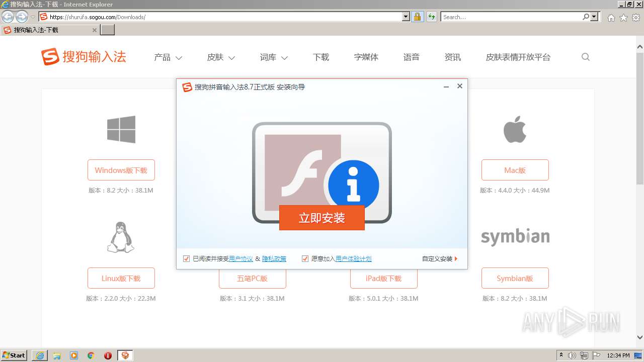Viewport: 644px width, 362px height.
Task: Click the Flash info graphic in installer
Action: (322, 172)
